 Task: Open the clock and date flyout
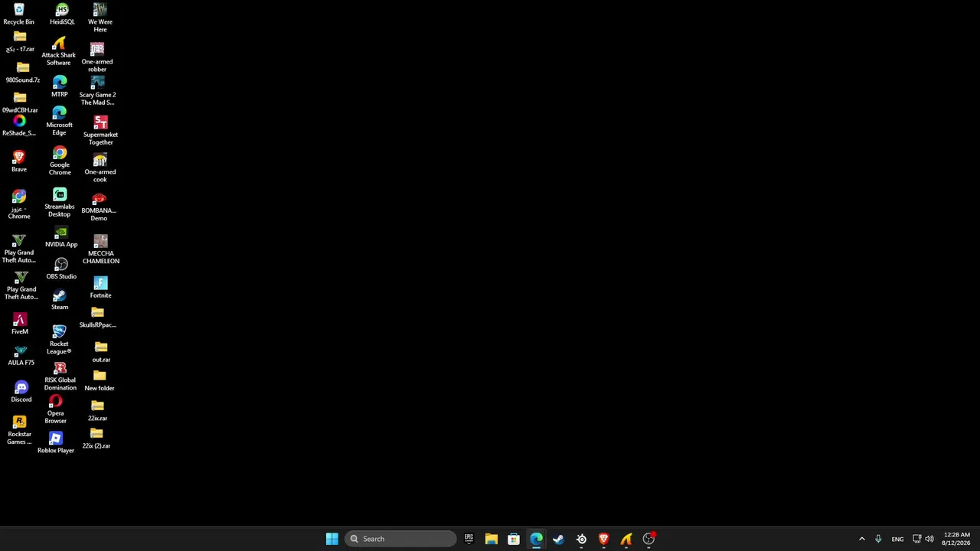(957, 539)
